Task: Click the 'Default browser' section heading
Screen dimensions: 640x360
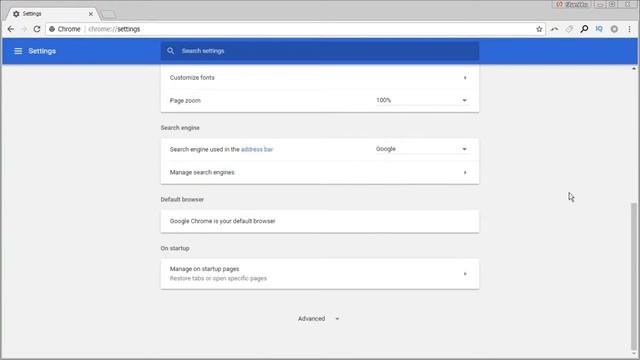Action: tap(182, 200)
